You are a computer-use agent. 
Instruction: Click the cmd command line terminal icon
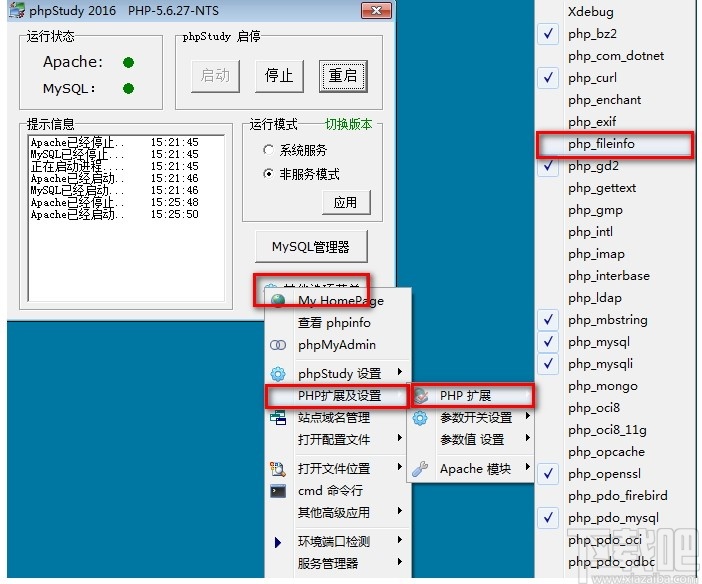pos(278,491)
